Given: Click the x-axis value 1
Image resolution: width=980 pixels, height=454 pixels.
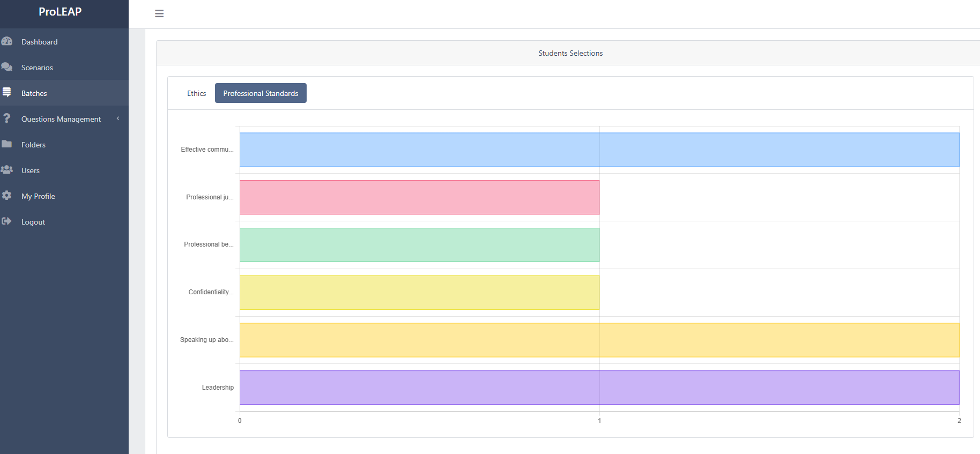Looking at the screenshot, I should pos(599,421).
